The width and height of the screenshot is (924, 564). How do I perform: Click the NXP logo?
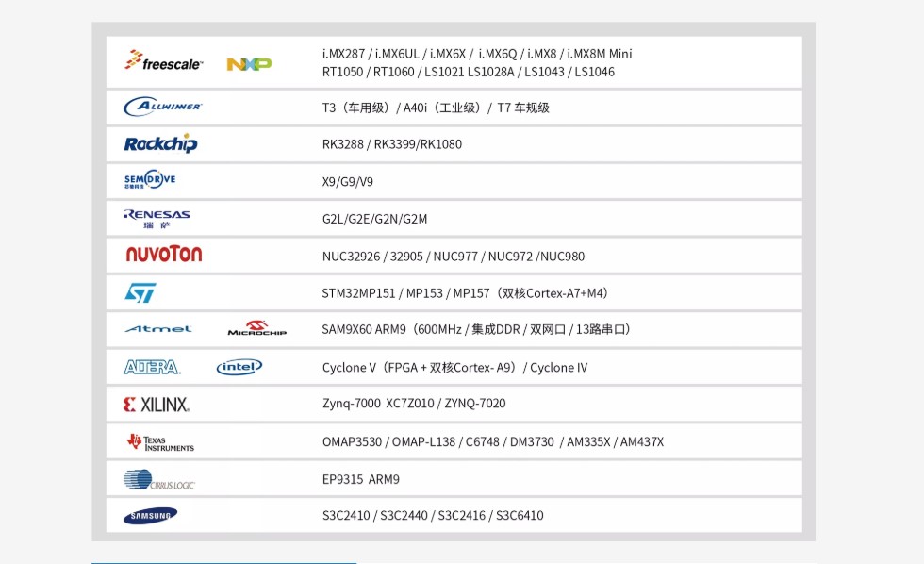(249, 64)
